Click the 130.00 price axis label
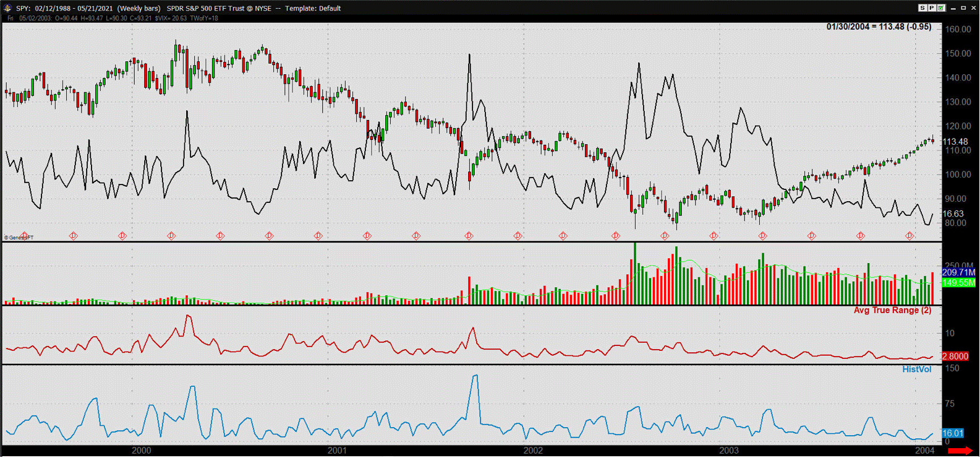 pos(958,102)
